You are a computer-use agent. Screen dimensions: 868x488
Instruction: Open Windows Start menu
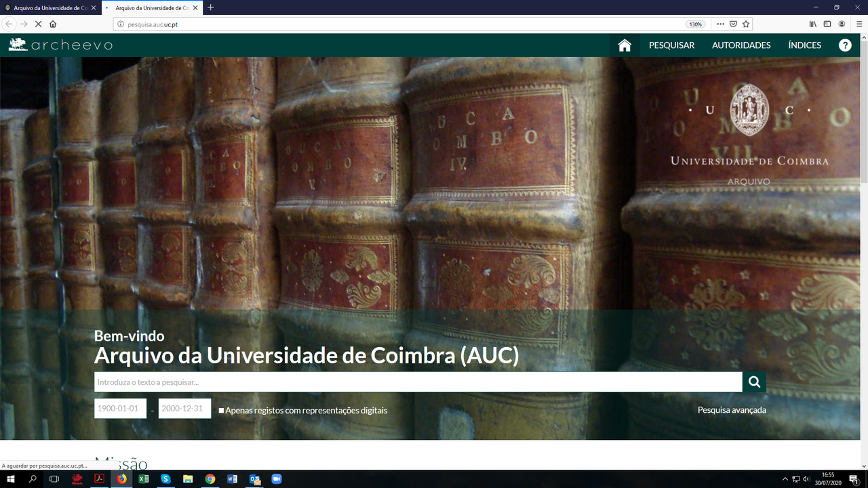(x=11, y=479)
